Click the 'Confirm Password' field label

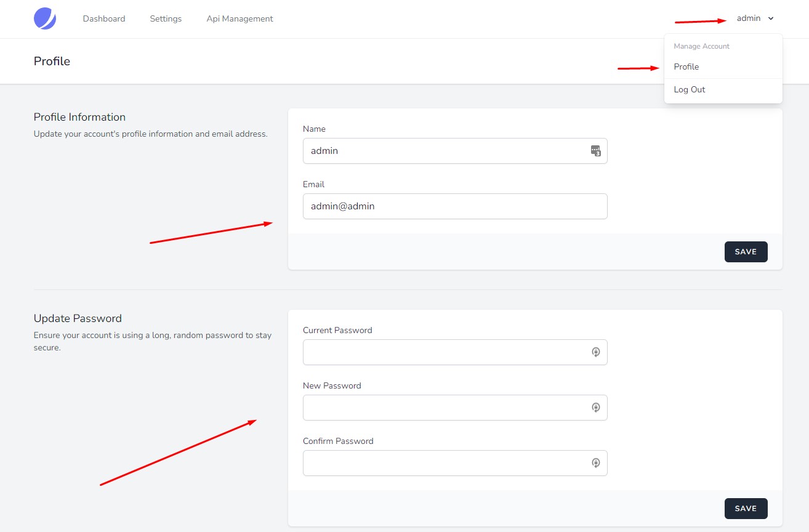click(338, 441)
